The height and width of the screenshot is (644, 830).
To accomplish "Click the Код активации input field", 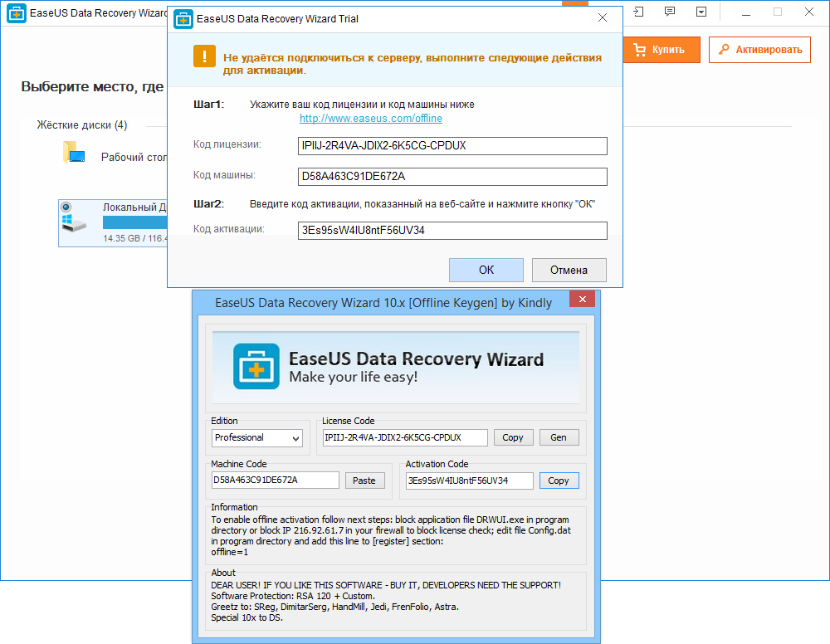I will (452, 231).
